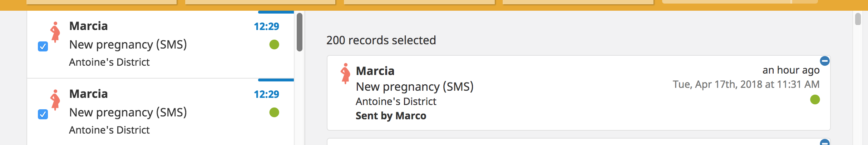This screenshot has height=145, width=868.
Task: Click the detail pane scrollbar on far right
Action: [858, 19]
